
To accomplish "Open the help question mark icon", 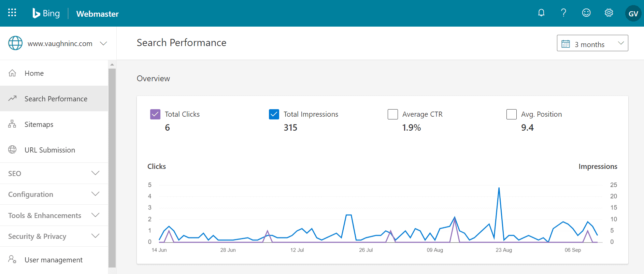I will coord(563,13).
